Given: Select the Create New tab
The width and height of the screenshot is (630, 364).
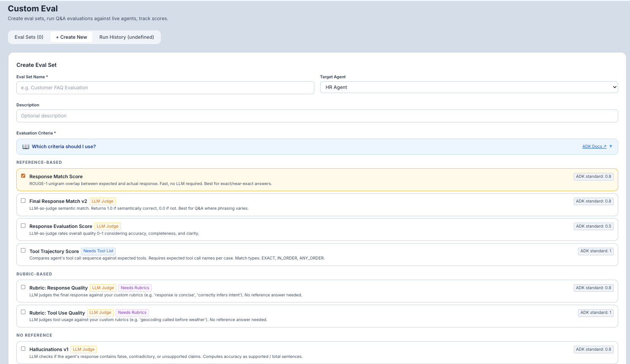Looking at the screenshot, I should [x=71, y=37].
